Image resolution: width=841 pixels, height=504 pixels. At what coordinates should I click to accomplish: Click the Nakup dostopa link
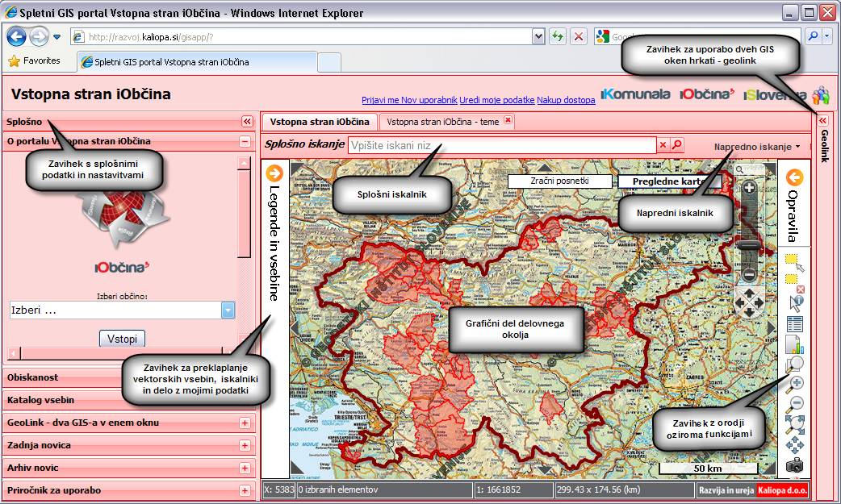coord(566,100)
